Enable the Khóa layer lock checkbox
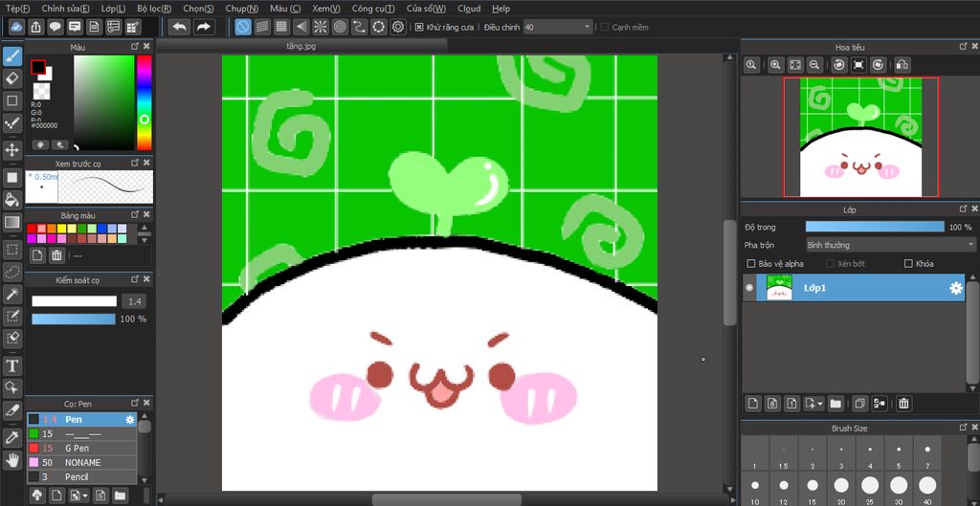The image size is (980, 506). click(909, 264)
